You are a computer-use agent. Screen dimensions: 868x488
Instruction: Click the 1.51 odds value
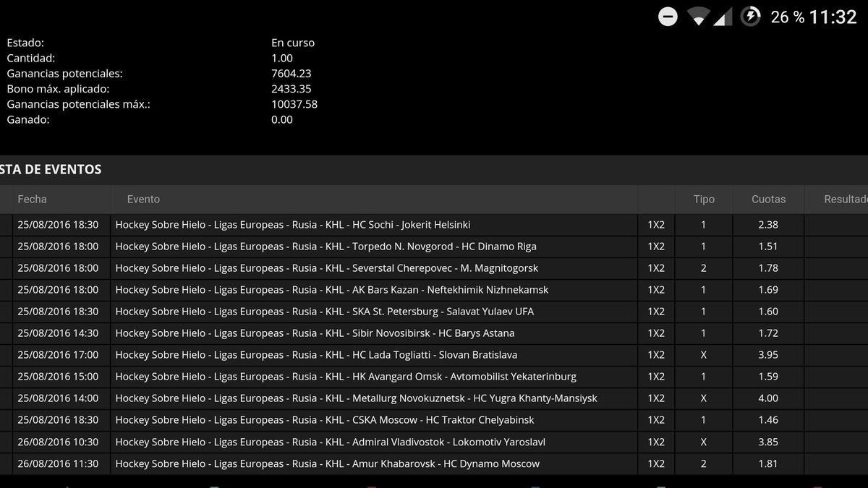pos(768,247)
